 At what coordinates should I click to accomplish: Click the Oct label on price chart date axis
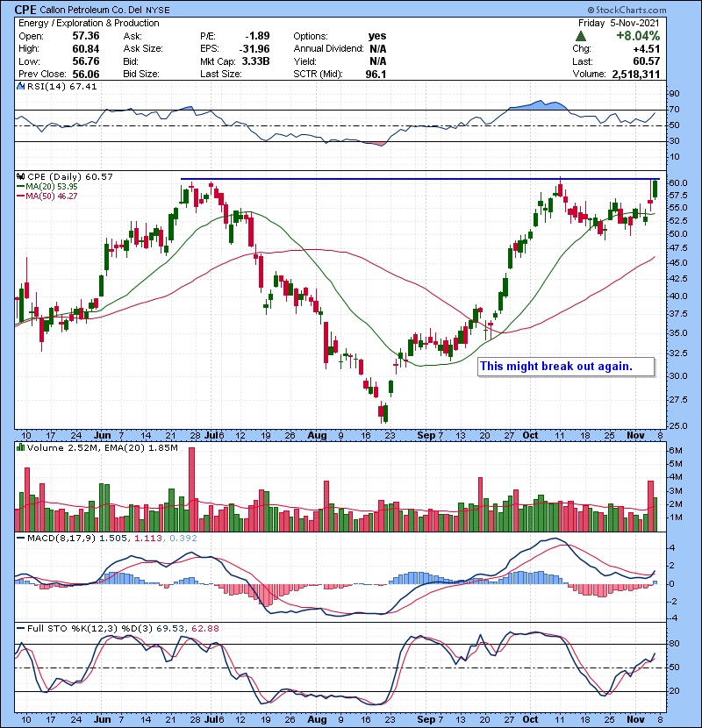(x=530, y=436)
